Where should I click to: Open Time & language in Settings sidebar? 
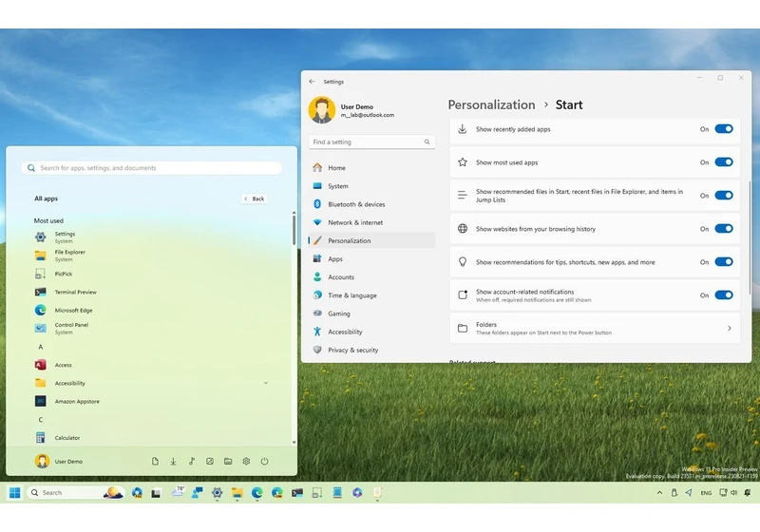point(371,295)
